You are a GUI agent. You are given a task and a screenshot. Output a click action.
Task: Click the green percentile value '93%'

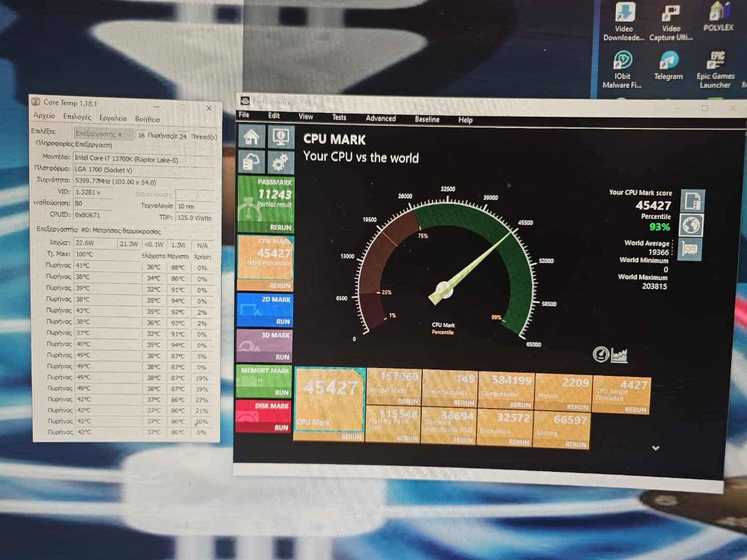(659, 227)
